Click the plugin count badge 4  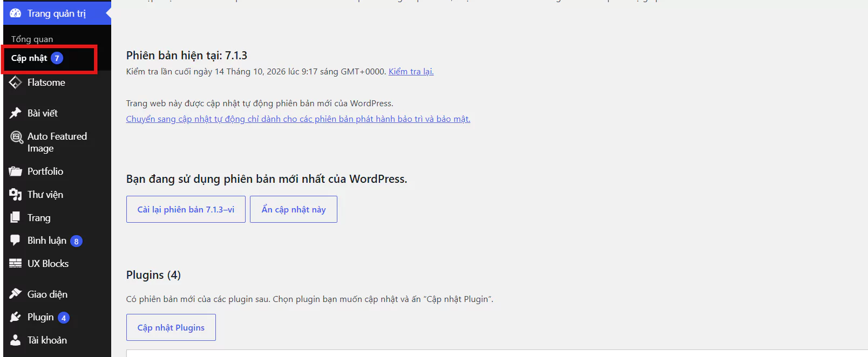[64, 318]
